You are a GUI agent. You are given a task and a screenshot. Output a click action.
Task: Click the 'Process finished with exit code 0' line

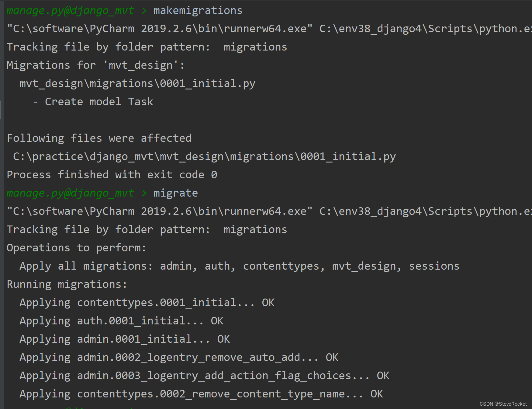[x=112, y=174]
